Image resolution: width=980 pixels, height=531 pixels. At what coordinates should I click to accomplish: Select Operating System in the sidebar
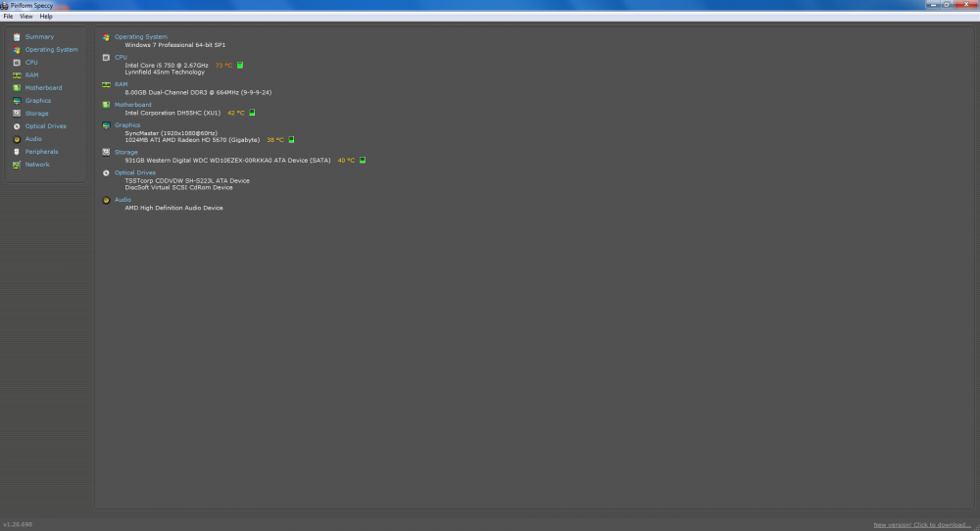click(51, 49)
